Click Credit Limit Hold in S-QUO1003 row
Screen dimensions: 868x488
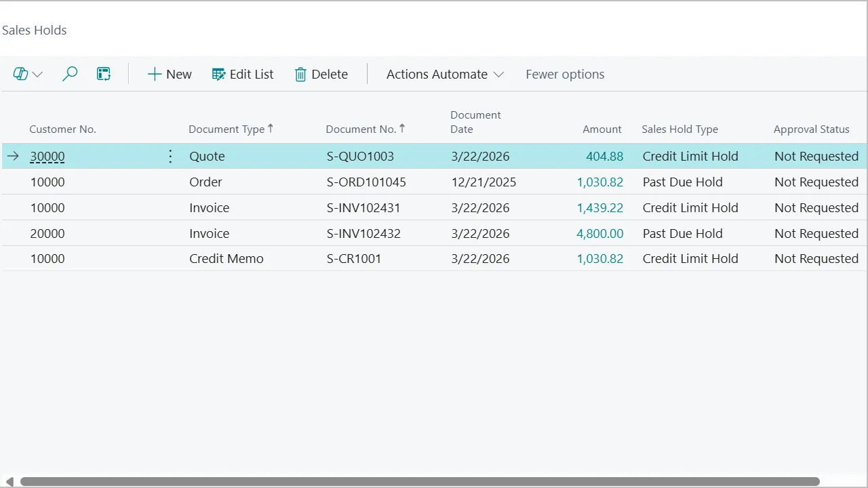[690, 157]
